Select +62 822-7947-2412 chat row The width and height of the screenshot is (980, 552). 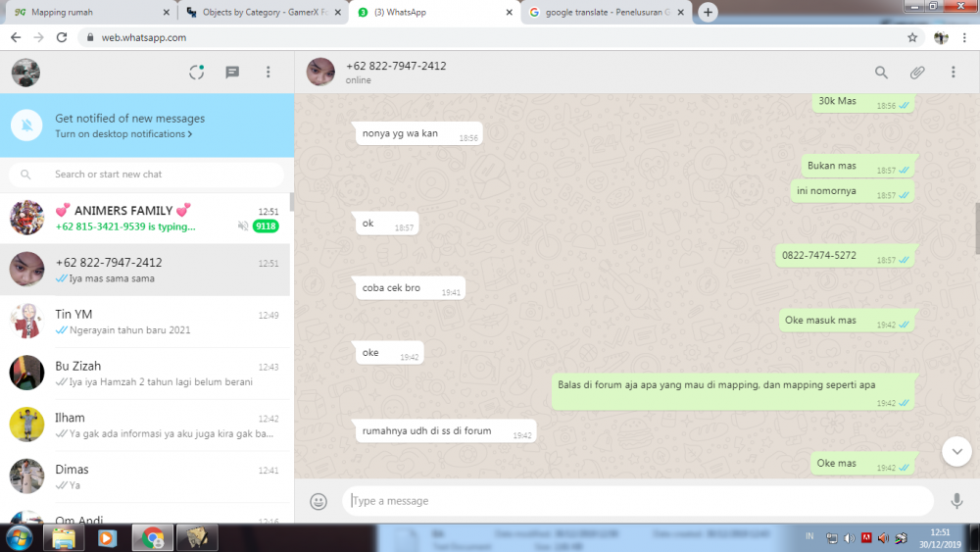tap(145, 270)
